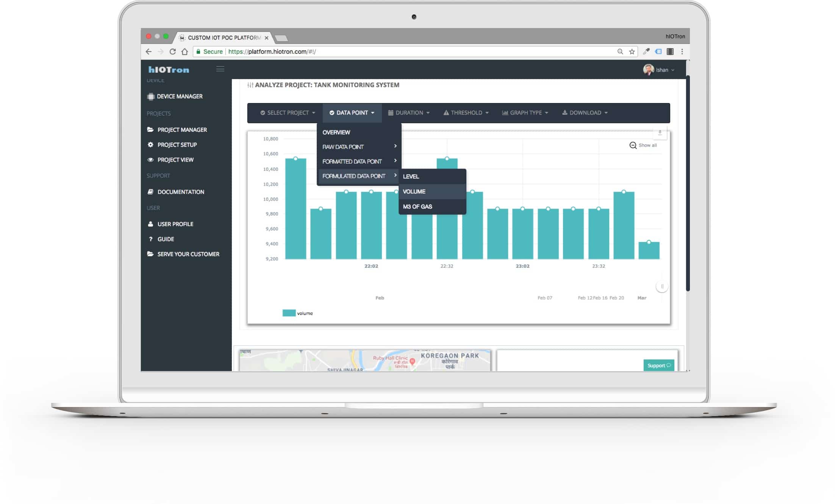Go to browser home icon
This screenshot has width=835, height=504.
[x=185, y=51]
